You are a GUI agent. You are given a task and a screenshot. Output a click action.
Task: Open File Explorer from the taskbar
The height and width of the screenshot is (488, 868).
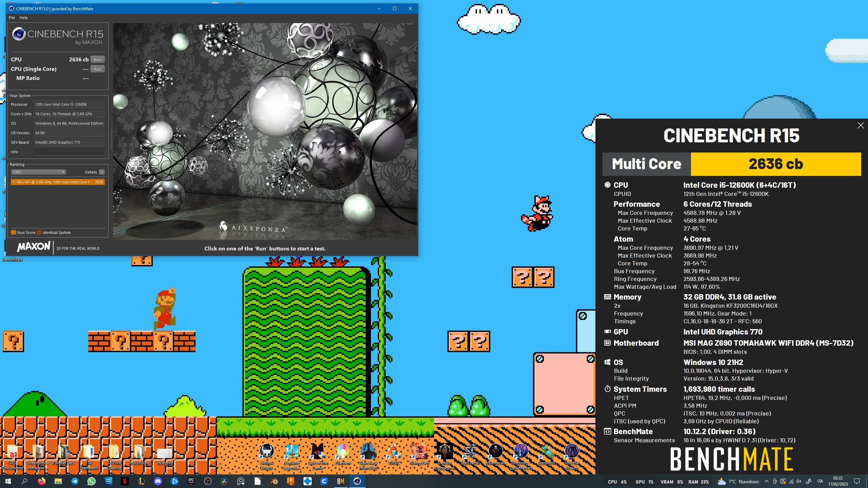(x=58, y=481)
